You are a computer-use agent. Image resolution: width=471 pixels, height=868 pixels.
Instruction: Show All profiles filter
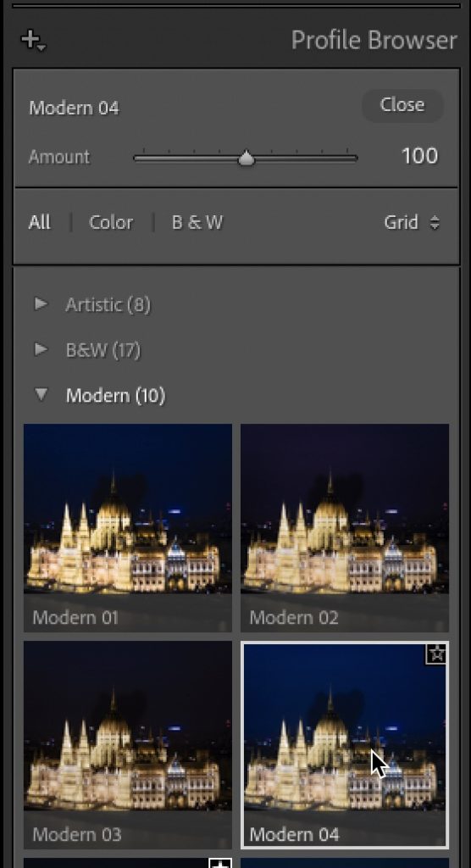tap(39, 223)
